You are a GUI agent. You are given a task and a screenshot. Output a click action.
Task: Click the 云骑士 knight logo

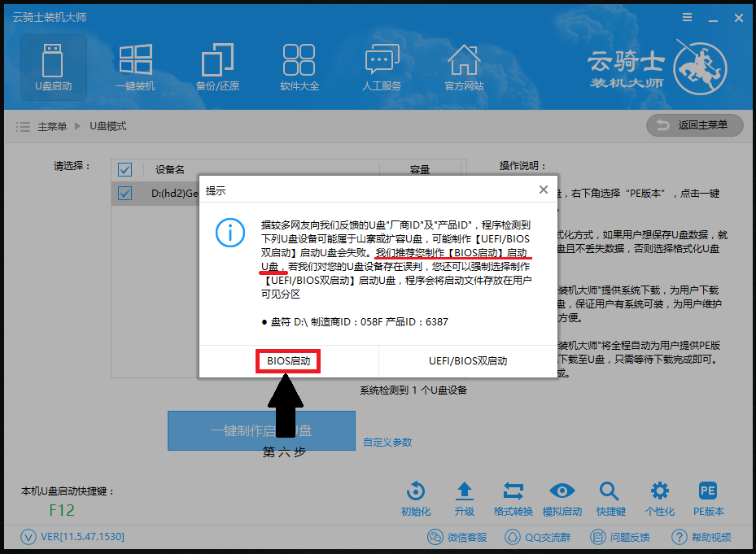coord(700,68)
